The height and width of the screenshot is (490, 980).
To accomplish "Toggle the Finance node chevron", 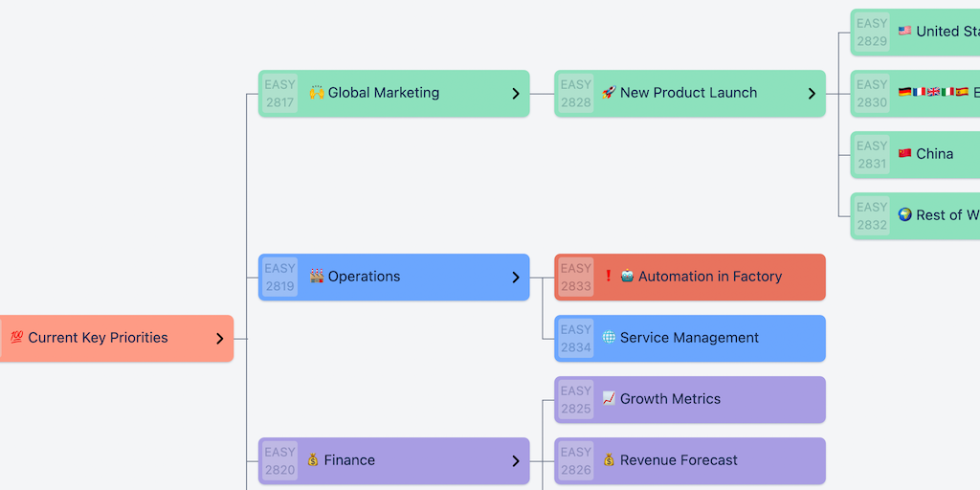I will tap(516, 461).
